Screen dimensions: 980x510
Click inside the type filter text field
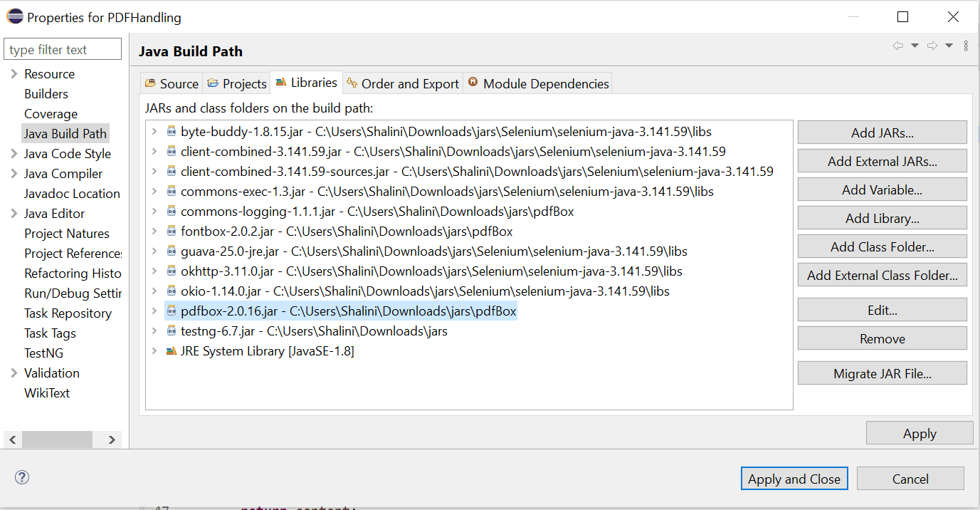tap(62, 48)
